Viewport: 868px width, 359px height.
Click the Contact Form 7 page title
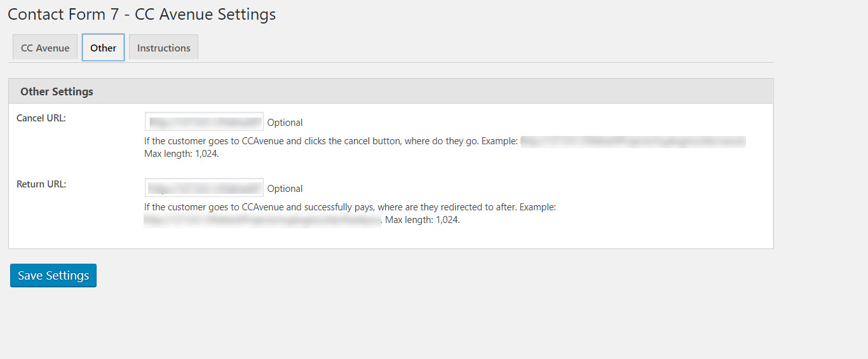pos(142,14)
